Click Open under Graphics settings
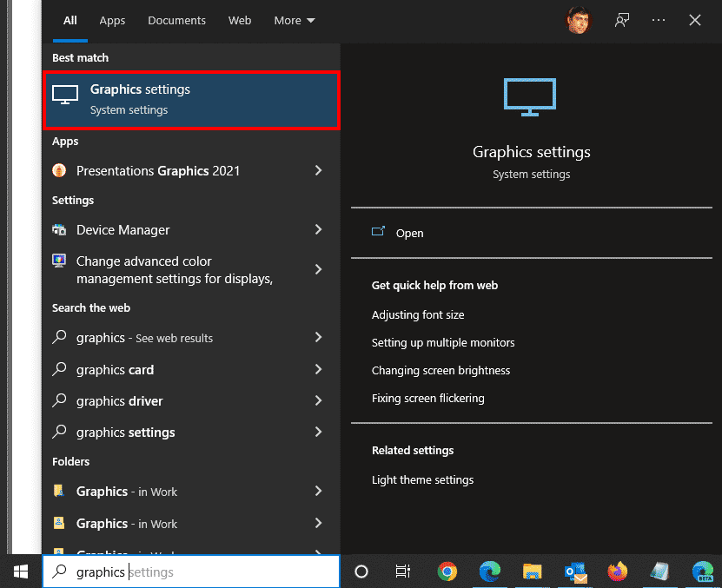Viewport: 722px width, 588px height. pyautogui.click(x=408, y=233)
